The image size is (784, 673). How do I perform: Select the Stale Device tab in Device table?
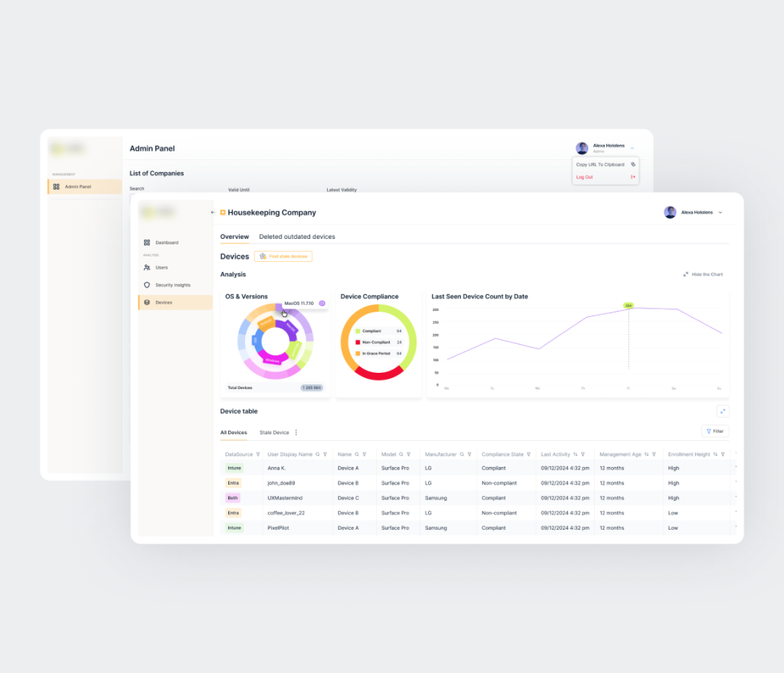[273, 431]
